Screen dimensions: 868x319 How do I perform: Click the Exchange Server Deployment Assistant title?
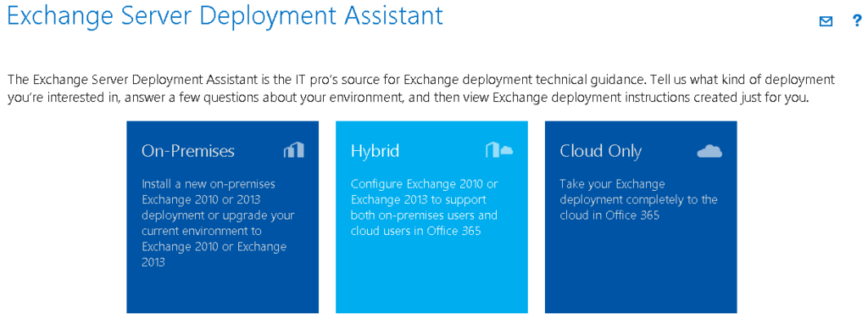225,16
